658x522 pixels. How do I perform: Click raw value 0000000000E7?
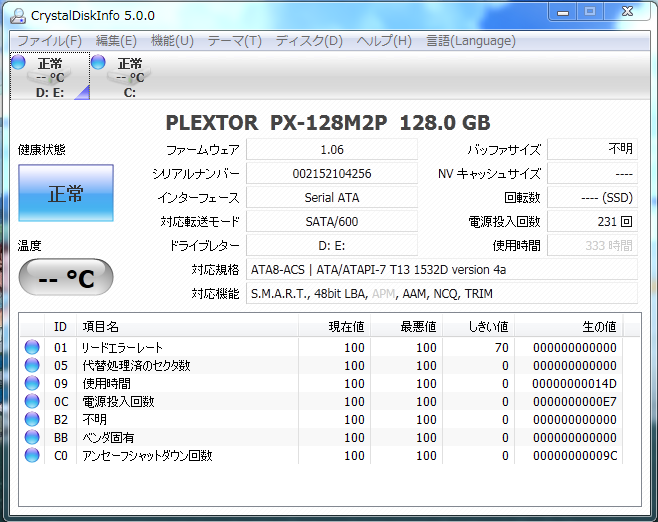[574, 402]
